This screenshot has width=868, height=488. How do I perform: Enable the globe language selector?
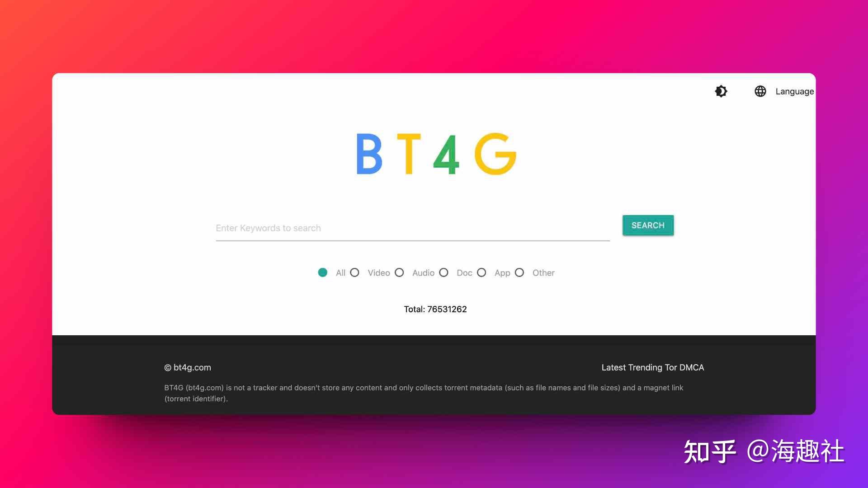[760, 90]
